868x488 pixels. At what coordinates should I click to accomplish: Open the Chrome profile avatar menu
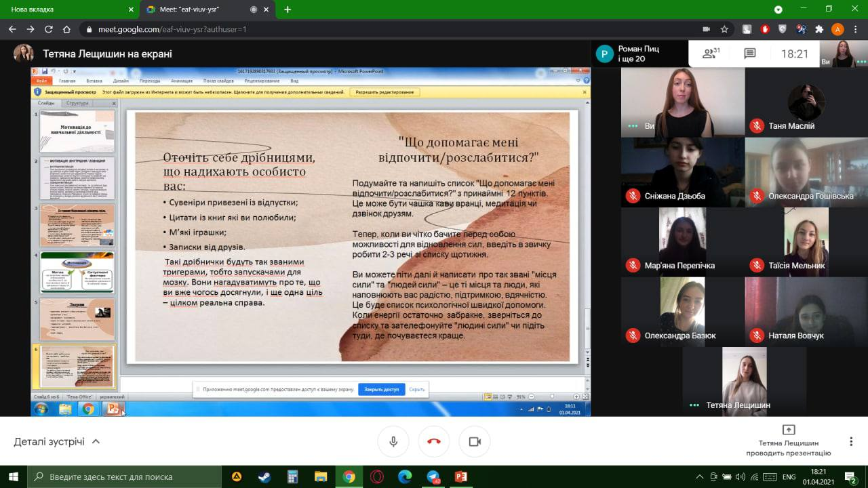click(837, 29)
